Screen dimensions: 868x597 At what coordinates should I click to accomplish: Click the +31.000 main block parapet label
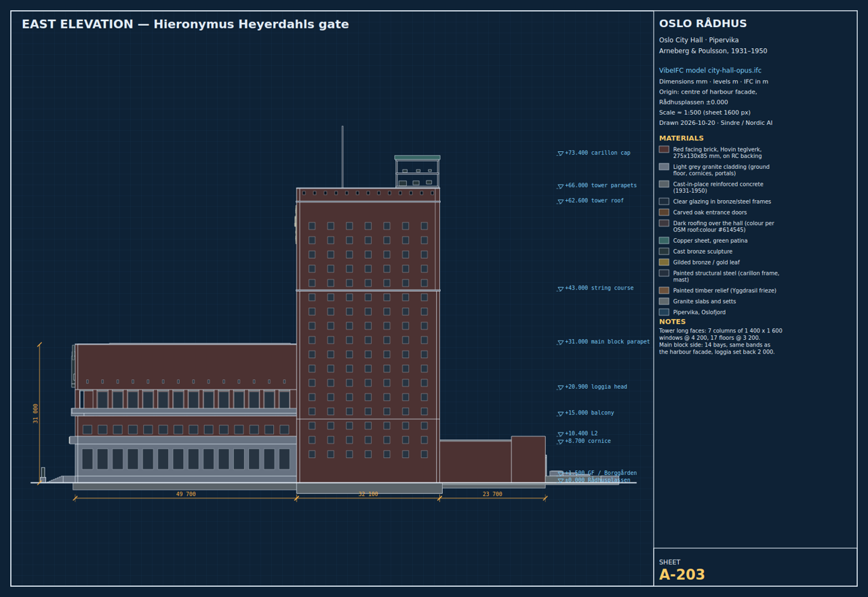click(607, 342)
